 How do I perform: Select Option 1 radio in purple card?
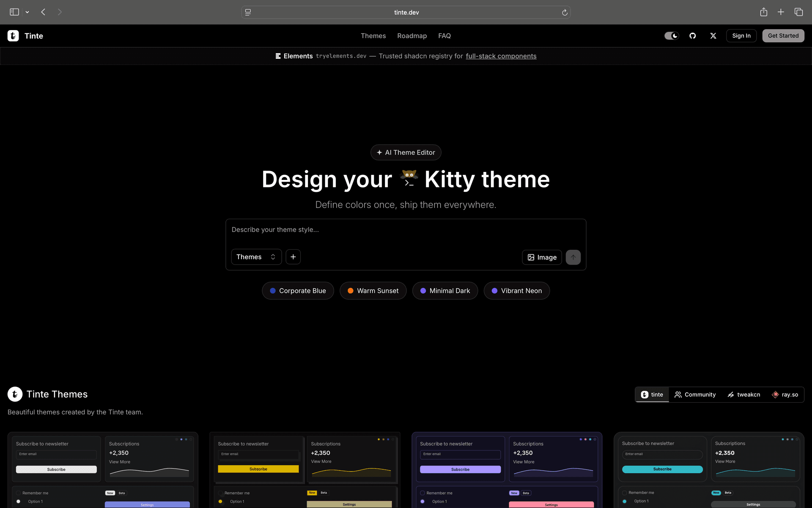(422, 502)
